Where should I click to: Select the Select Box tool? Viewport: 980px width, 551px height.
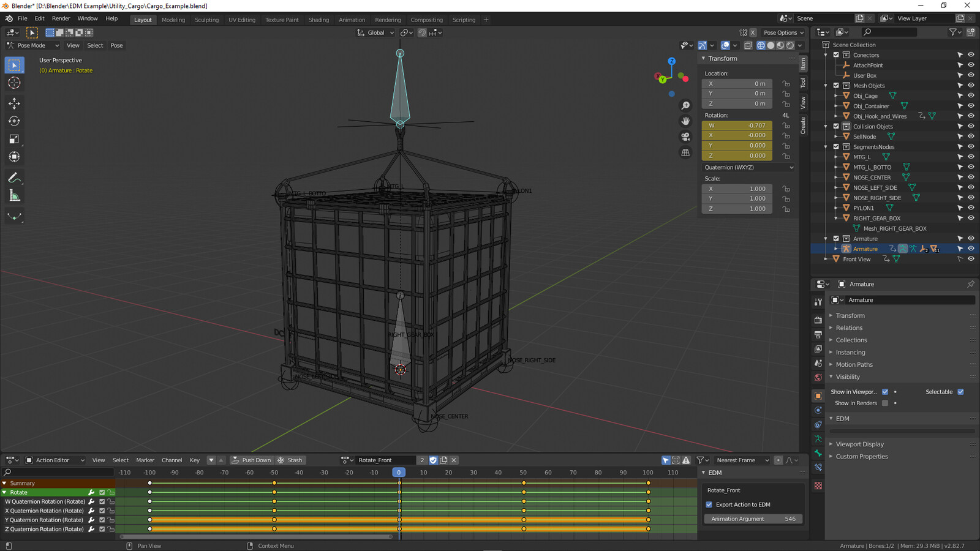(14, 65)
